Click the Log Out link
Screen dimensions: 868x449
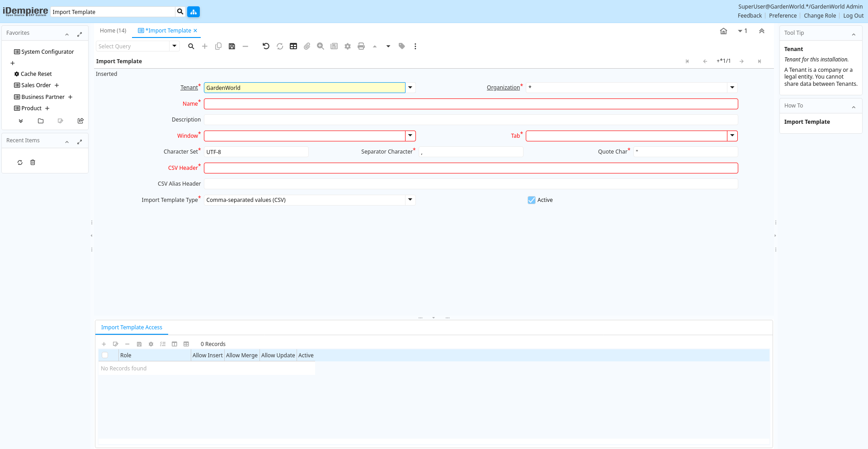coord(853,16)
